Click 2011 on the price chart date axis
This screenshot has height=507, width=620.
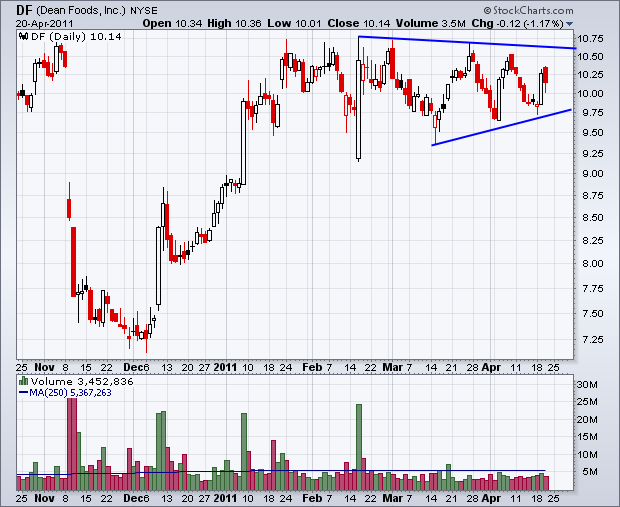click(x=225, y=367)
